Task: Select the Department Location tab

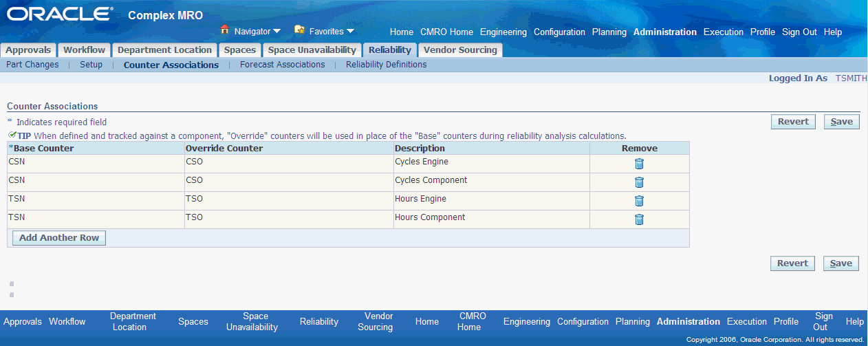Action: (x=164, y=50)
